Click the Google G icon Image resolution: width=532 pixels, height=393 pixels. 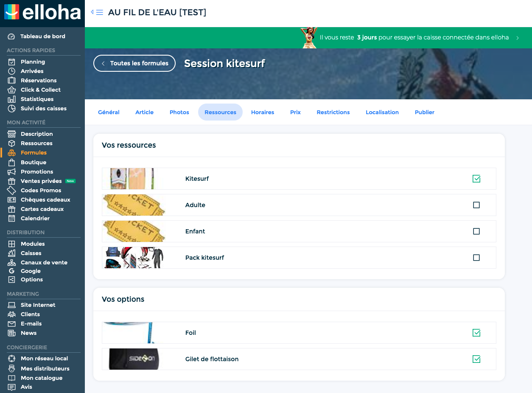pos(12,271)
